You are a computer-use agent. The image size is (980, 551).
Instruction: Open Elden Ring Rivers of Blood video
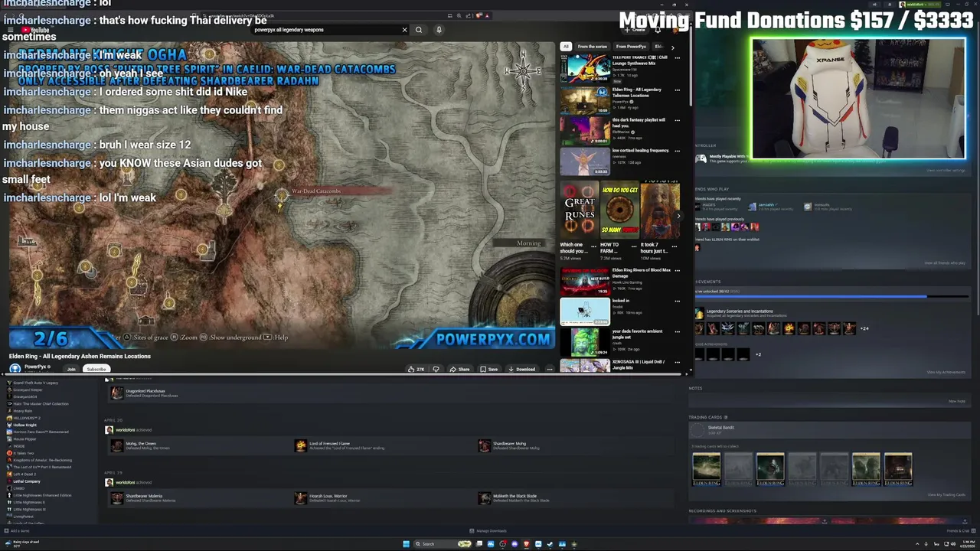585,282
